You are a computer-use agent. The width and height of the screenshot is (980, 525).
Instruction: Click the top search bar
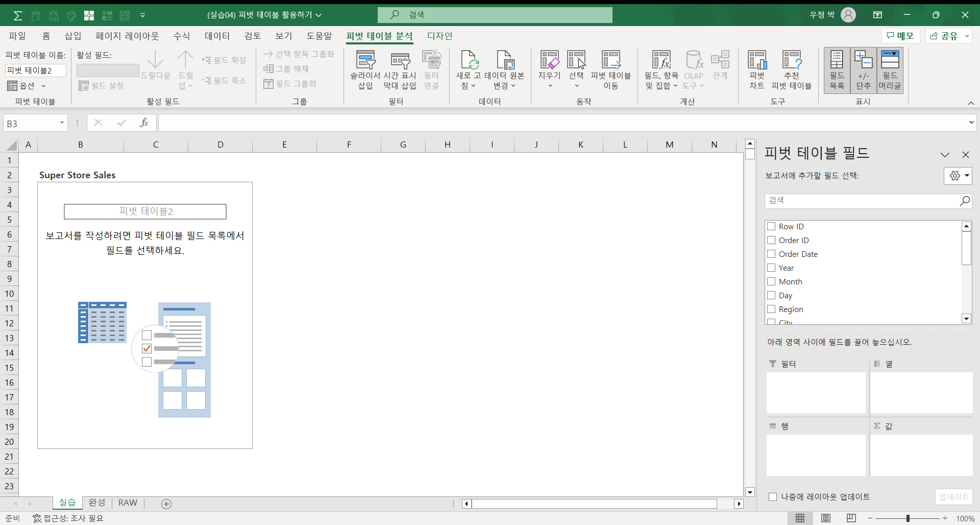[495, 15]
